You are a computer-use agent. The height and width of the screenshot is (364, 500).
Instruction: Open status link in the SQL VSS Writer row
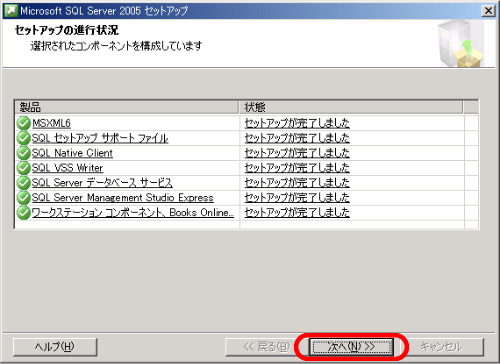point(297,168)
